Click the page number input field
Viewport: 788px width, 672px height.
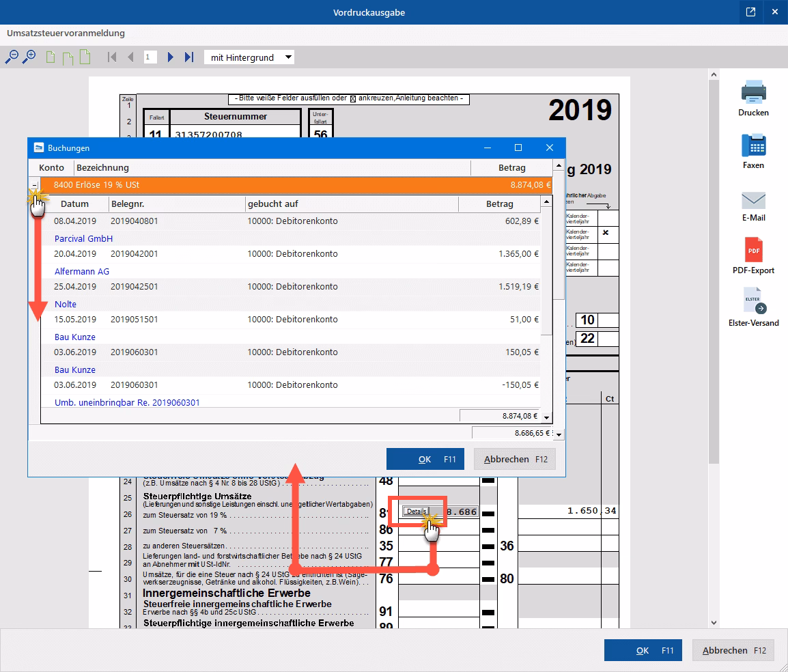click(151, 57)
